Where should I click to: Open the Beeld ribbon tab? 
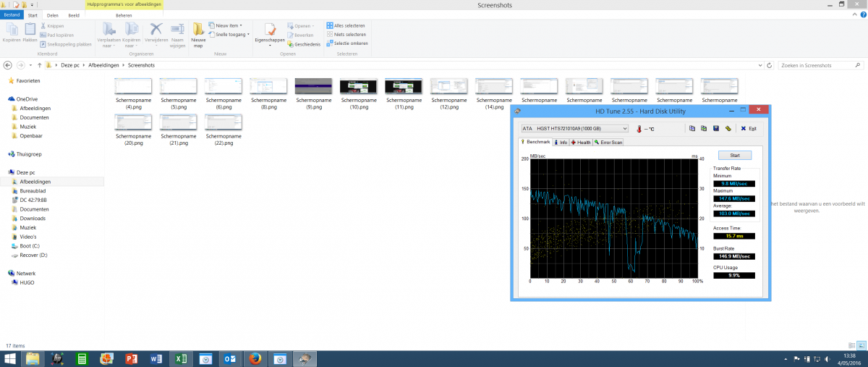tap(74, 14)
